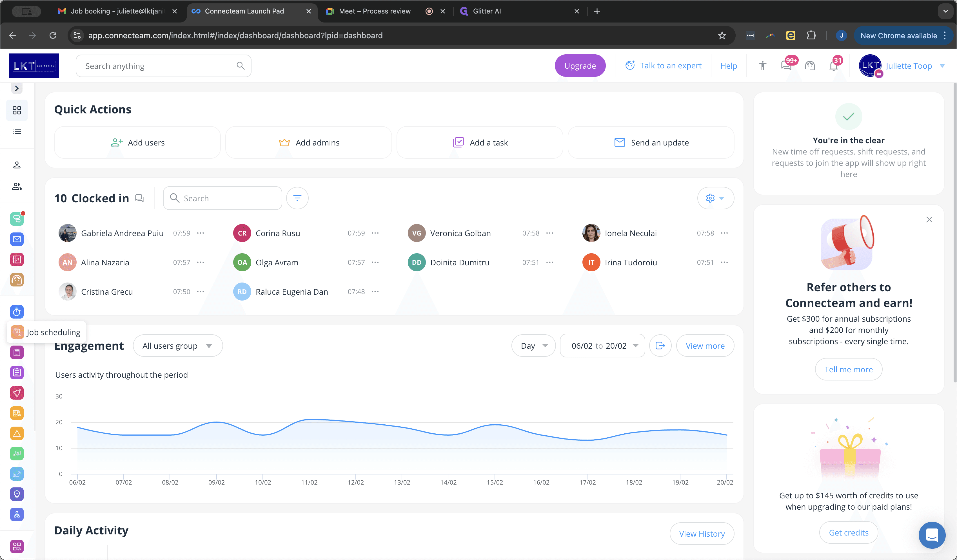Viewport: 957px width, 560px height.
Task: Bookmark this page with the star icon
Action: [722, 35]
